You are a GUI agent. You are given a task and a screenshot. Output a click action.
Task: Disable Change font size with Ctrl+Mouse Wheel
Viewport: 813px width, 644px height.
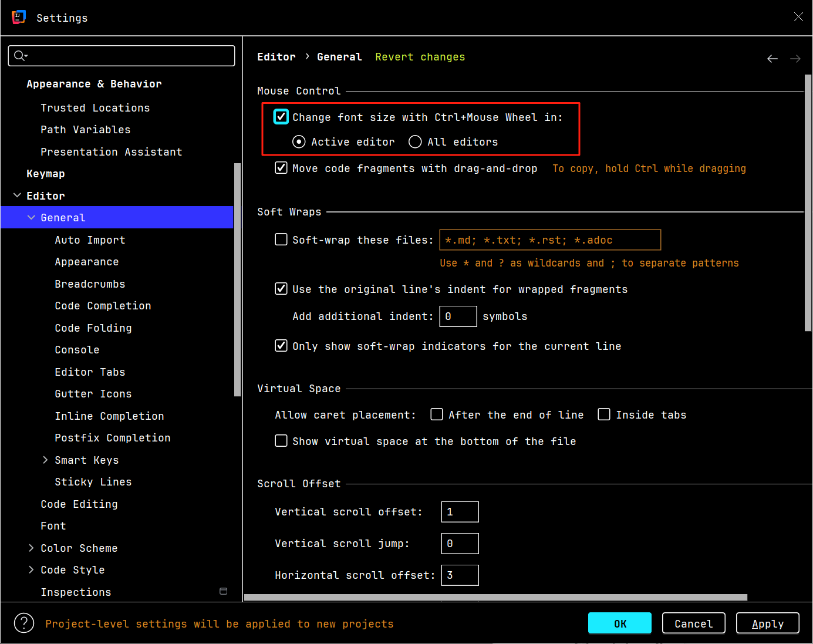click(281, 117)
